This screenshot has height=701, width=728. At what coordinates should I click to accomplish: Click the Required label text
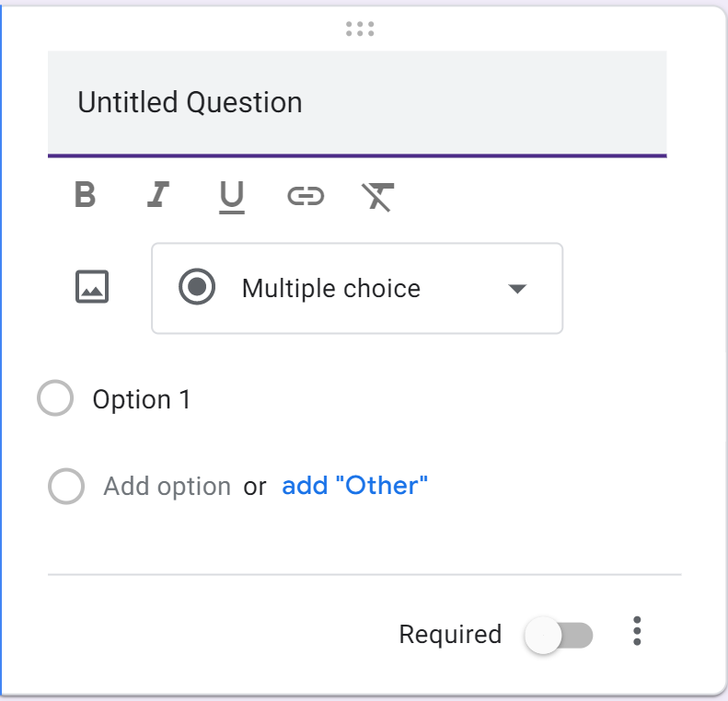pos(450,635)
